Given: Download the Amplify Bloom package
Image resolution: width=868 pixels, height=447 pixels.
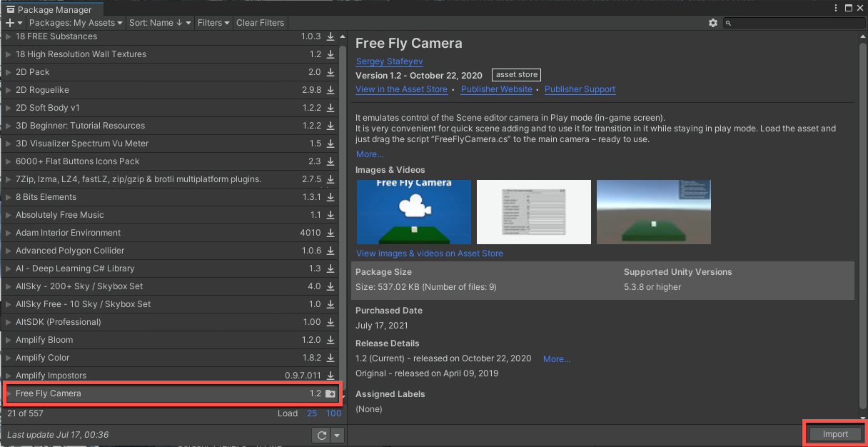Looking at the screenshot, I should pyautogui.click(x=329, y=340).
